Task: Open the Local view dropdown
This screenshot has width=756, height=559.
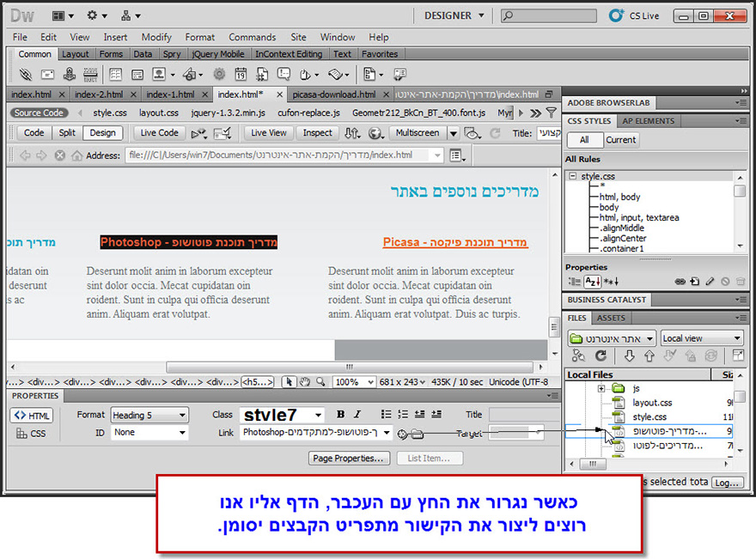Action: point(702,338)
